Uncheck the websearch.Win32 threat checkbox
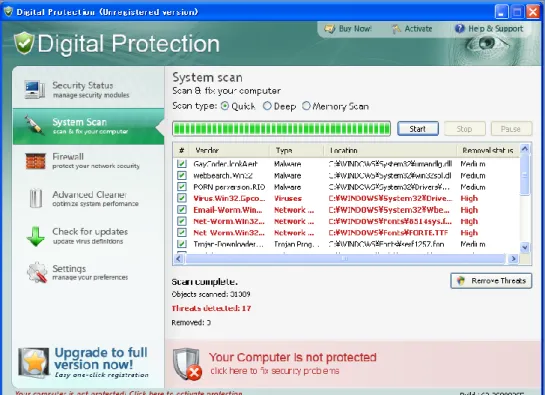Image resolution: width=545 pixels, height=395 pixels. click(x=181, y=175)
